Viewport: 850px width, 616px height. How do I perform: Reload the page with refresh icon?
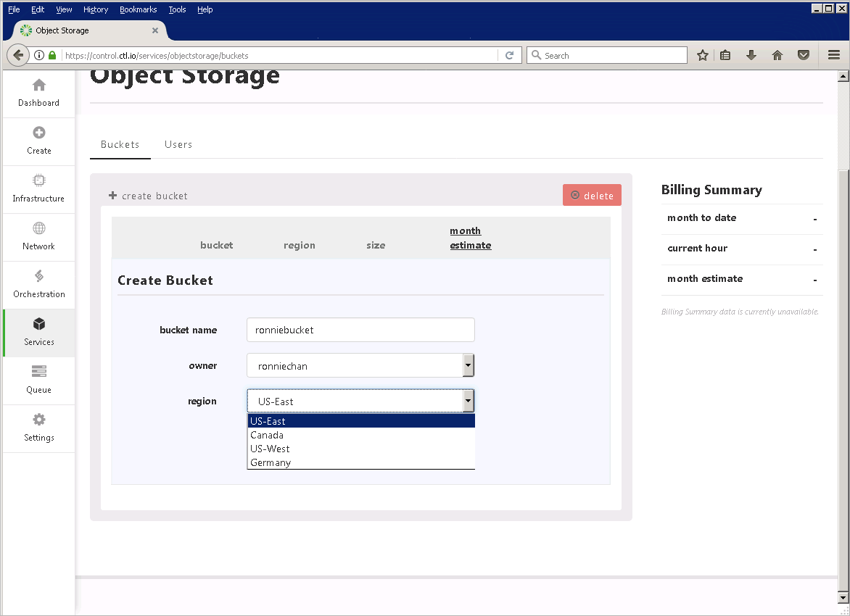point(510,55)
